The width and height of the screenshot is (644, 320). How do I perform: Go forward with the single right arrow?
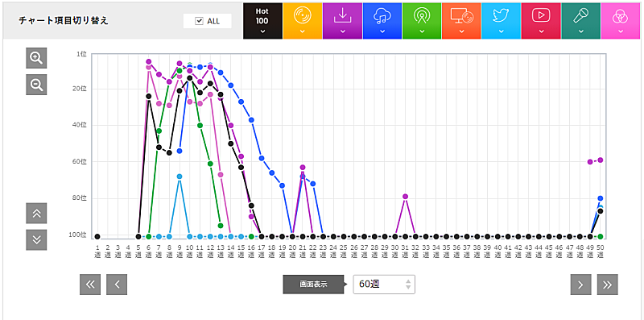tap(580, 285)
